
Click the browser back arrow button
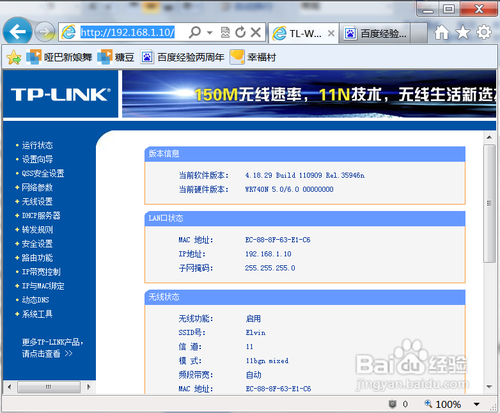pyautogui.click(x=17, y=32)
